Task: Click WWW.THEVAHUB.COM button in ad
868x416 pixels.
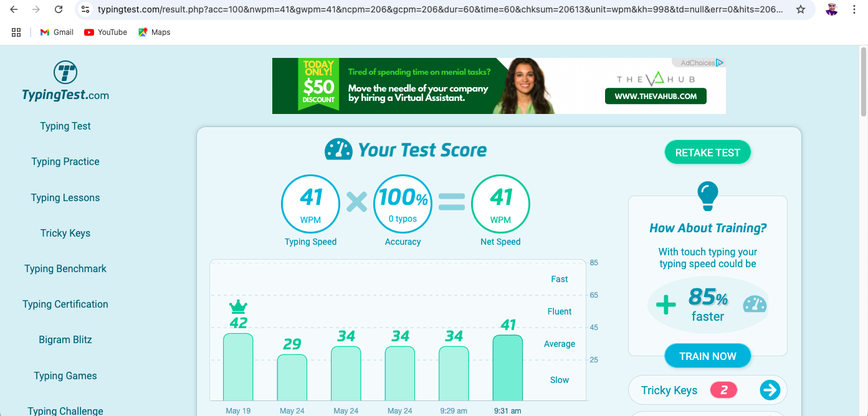Action: click(x=656, y=96)
